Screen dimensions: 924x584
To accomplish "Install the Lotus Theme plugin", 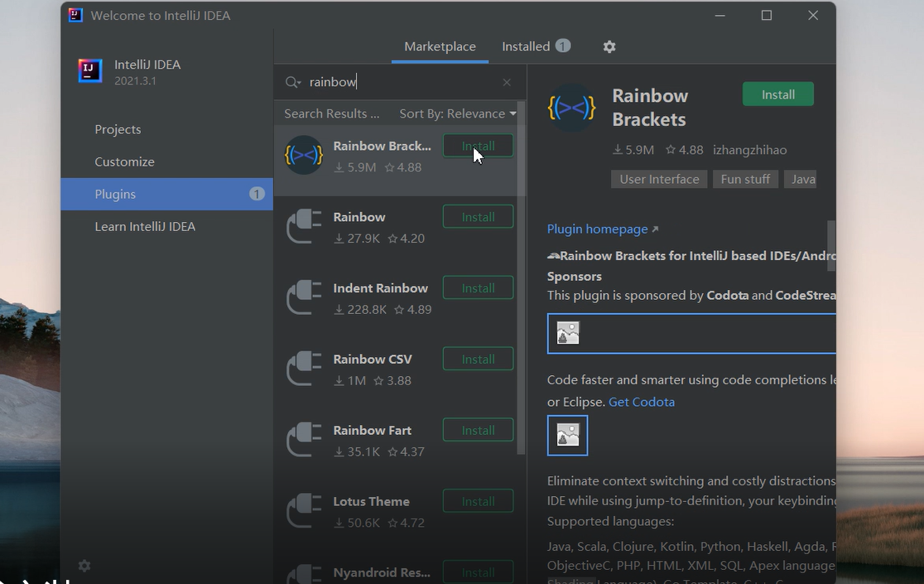I will (478, 501).
